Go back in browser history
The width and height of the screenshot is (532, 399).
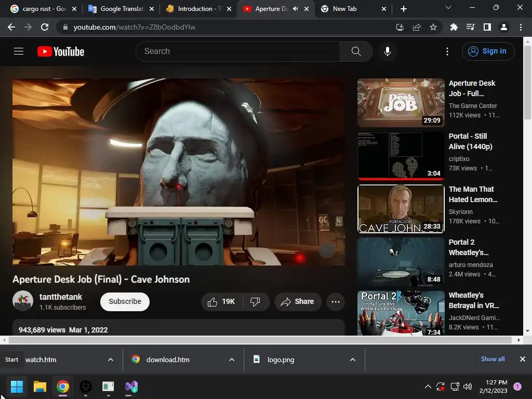[11, 27]
